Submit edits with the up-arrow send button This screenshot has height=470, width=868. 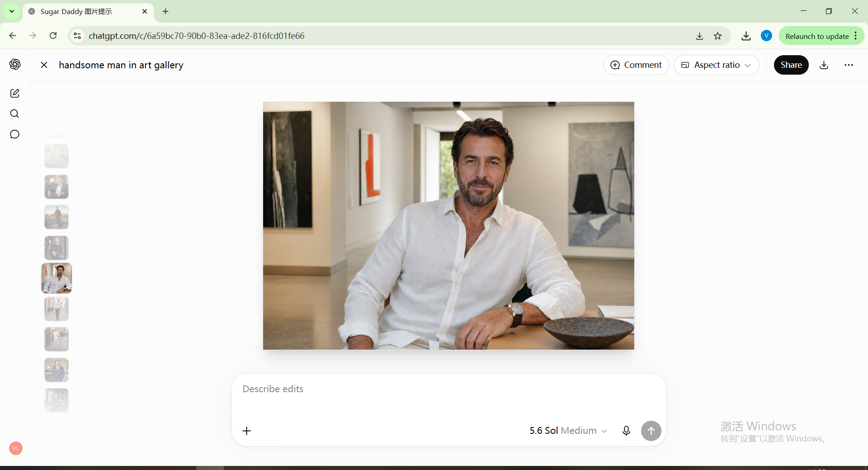(651, 431)
